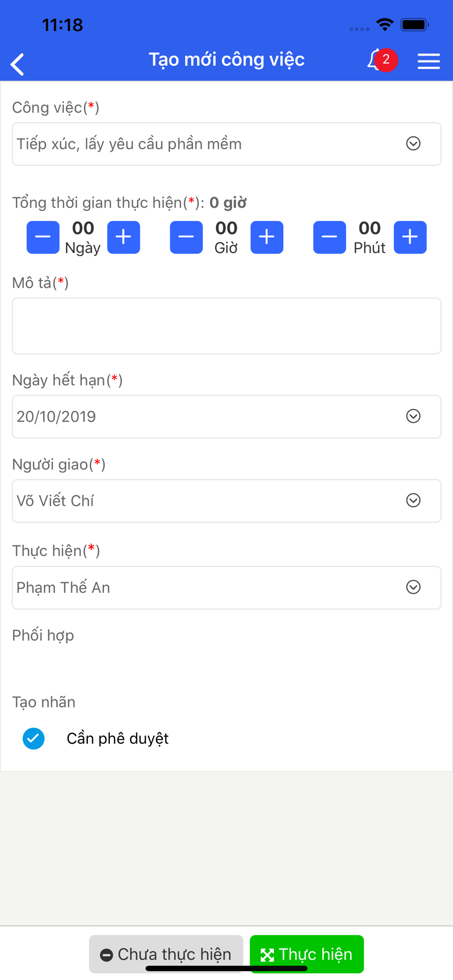The width and height of the screenshot is (453, 980).
Task: Focus the Mô tả text field
Action: click(226, 326)
